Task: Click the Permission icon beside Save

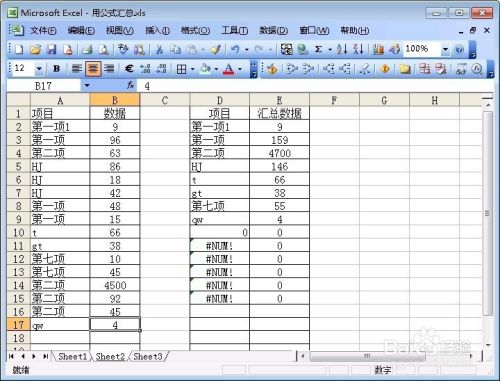Action: [x=68, y=50]
